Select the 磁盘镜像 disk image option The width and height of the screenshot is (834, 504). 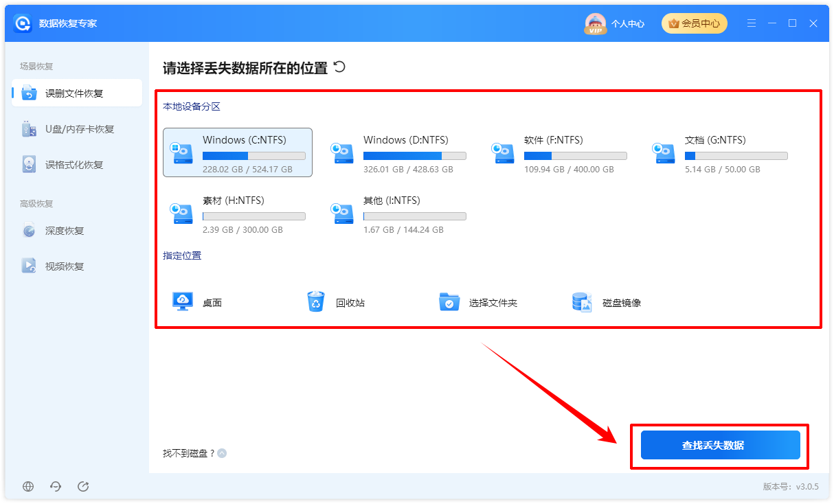click(607, 302)
